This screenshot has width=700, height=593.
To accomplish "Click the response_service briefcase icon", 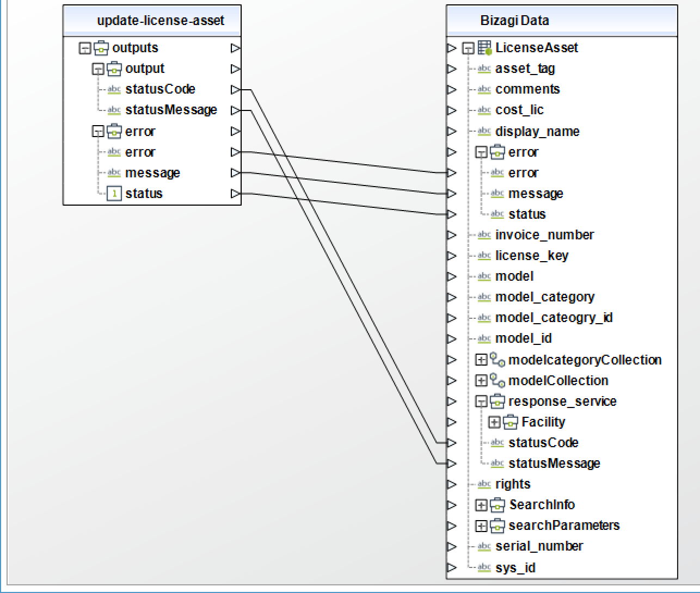I will tap(498, 401).
